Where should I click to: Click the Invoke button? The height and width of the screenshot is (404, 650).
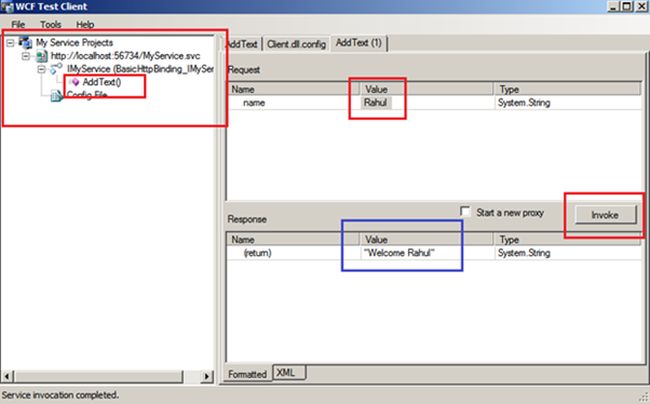[x=605, y=215]
